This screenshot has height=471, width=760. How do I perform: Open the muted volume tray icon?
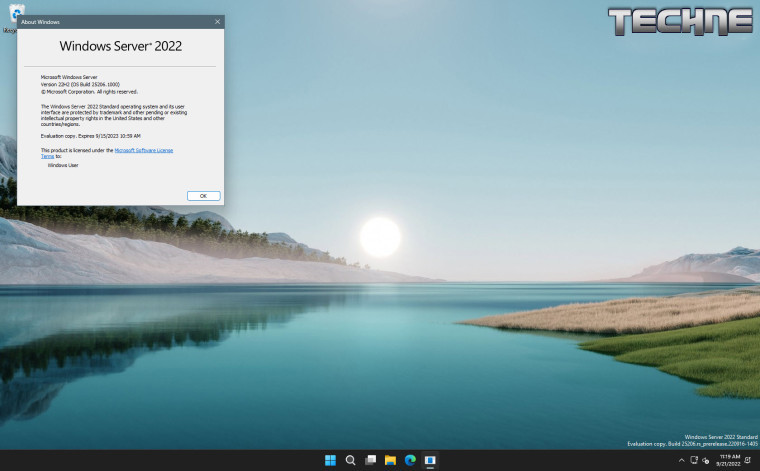point(705,460)
